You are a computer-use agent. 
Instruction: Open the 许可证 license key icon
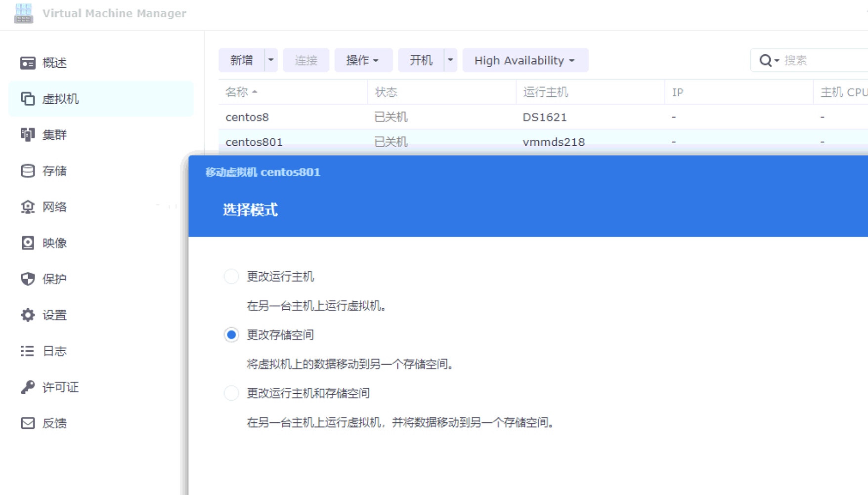pyautogui.click(x=28, y=387)
